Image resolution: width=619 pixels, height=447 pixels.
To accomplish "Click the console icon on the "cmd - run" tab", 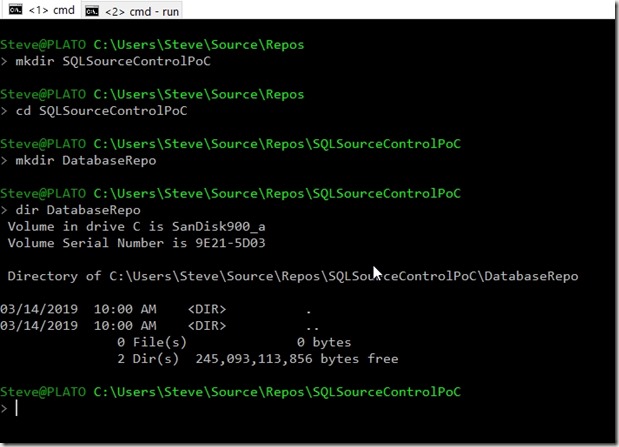I will [92, 12].
